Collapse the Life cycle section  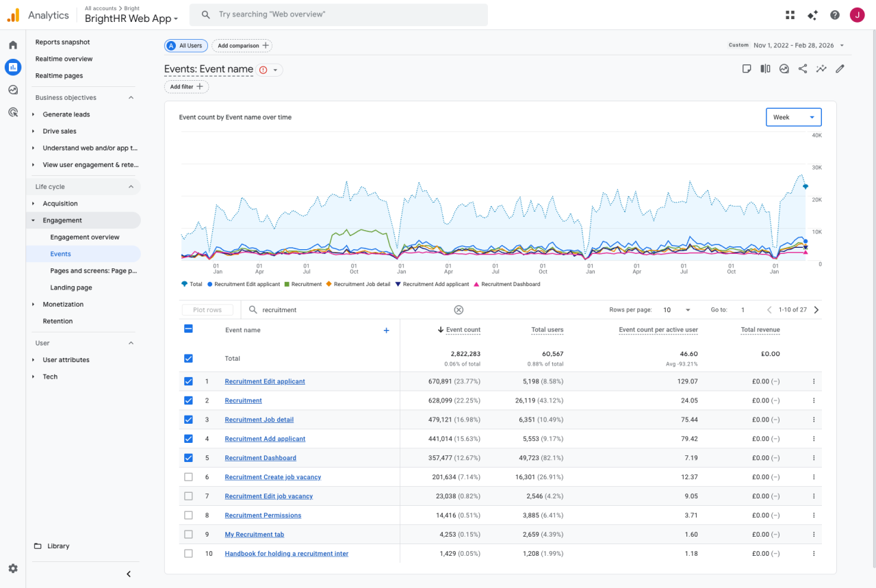tap(130, 186)
